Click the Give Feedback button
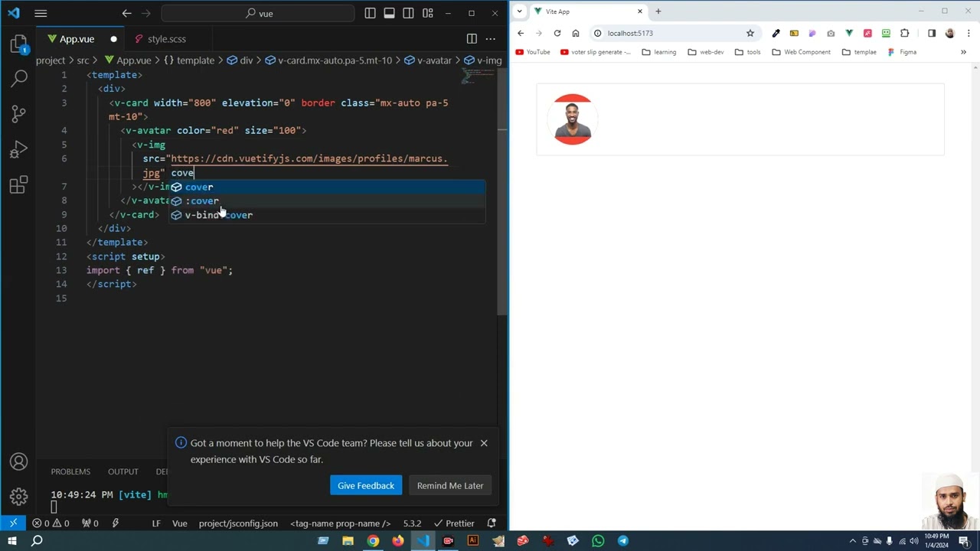 click(366, 486)
